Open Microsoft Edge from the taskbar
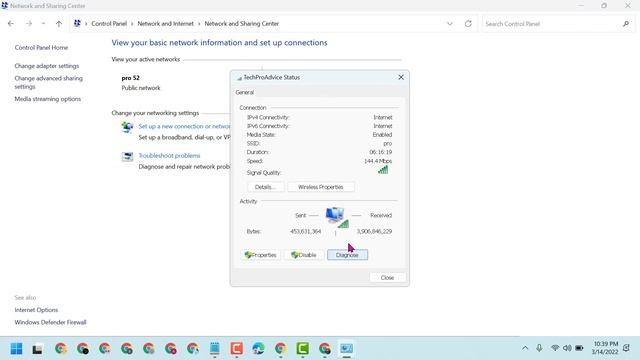 (x=258, y=349)
